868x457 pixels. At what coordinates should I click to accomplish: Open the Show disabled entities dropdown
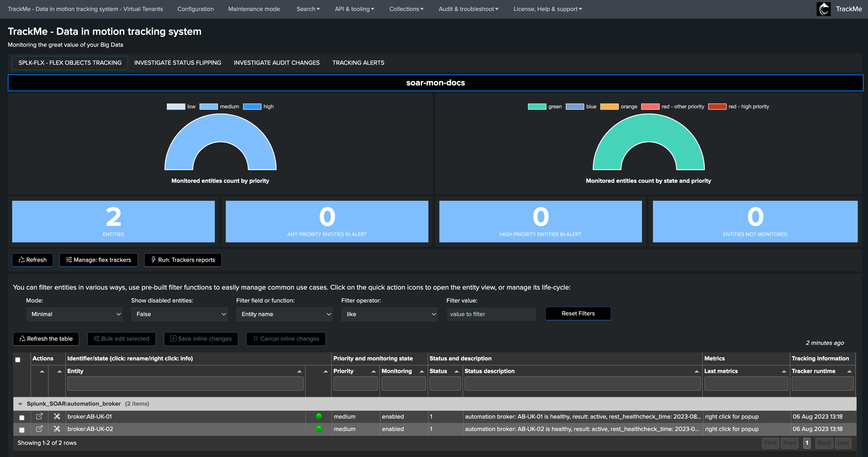pyautogui.click(x=179, y=314)
